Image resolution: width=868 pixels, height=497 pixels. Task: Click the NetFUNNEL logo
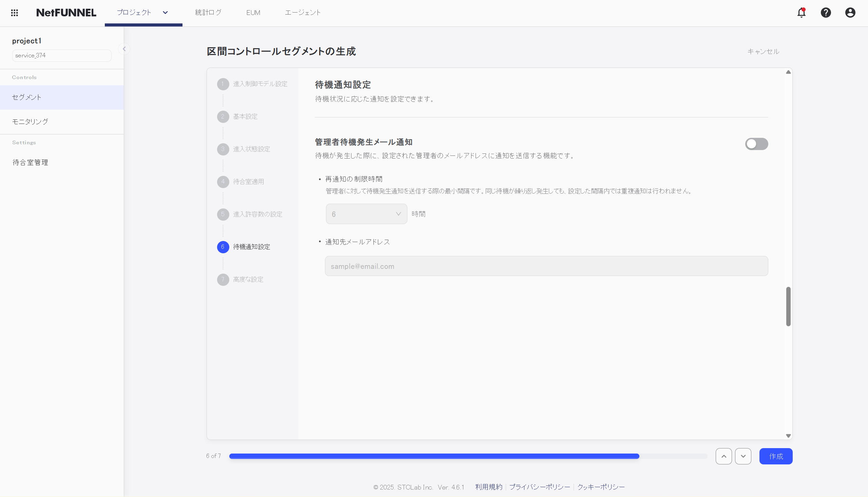(x=66, y=12)
